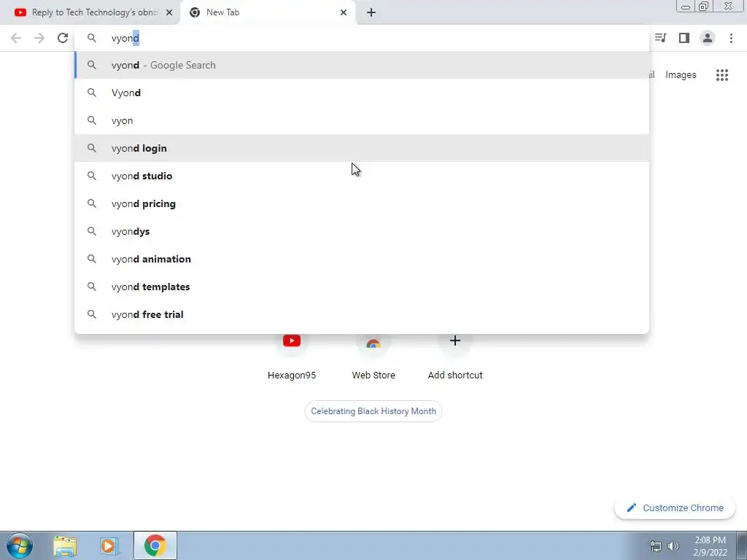Restore down the Chrome window
The width and height of the screenshot is (747, 560).
[x=704, y=6]
